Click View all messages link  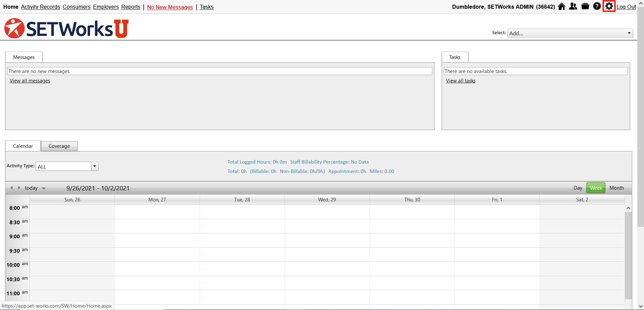(30, 81)
